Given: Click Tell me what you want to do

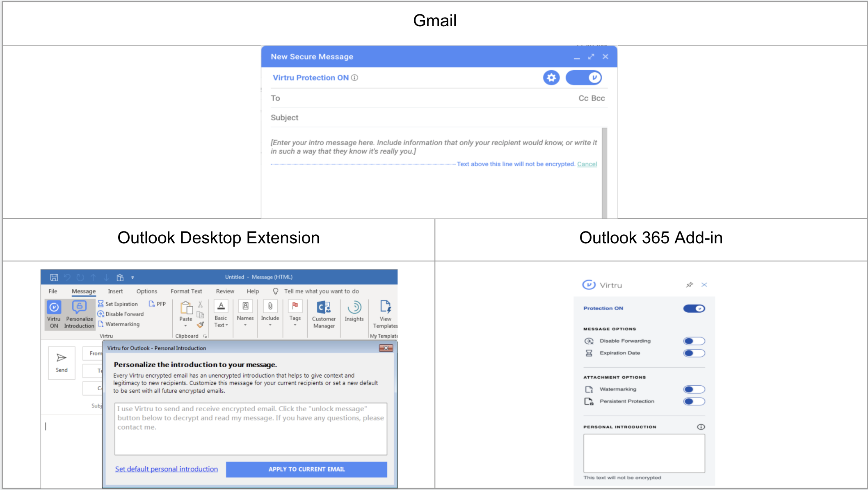Looking at the screenshot, I should click(x=316, y=291).
